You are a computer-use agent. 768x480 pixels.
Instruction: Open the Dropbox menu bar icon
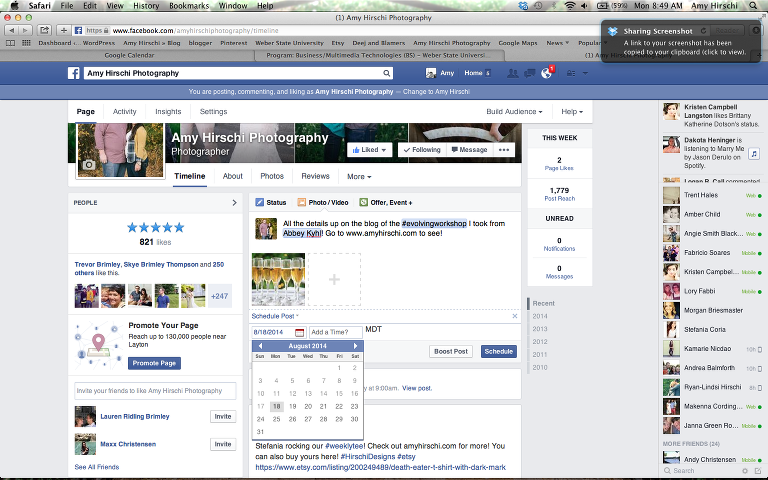tap(523, 6)
